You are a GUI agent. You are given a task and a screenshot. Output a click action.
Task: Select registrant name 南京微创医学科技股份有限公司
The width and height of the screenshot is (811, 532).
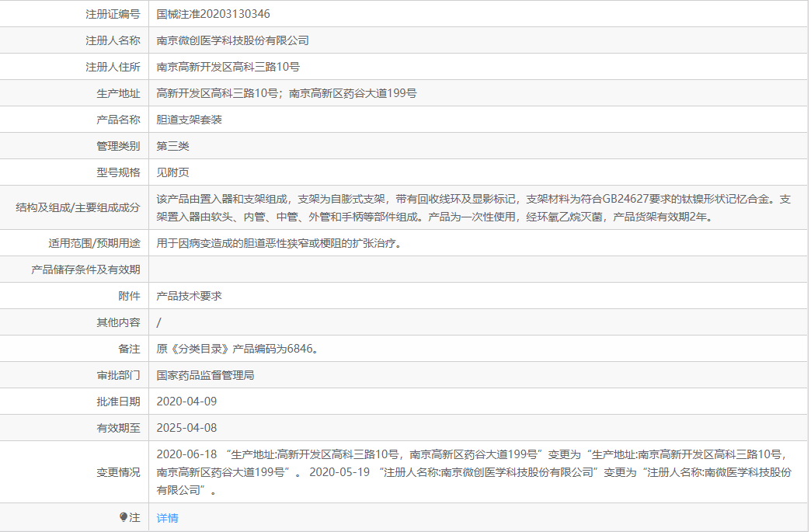tap(233, 40)
